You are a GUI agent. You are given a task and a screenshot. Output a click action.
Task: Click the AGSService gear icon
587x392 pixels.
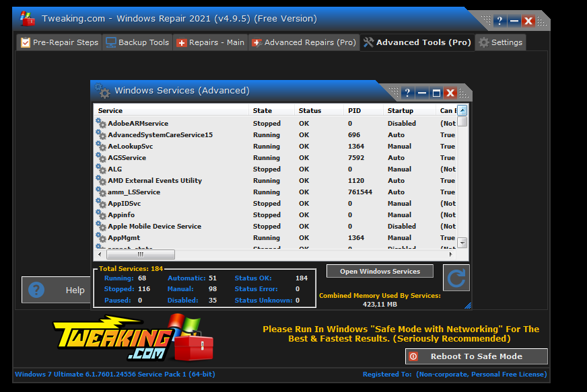click(x=101, y=157)
